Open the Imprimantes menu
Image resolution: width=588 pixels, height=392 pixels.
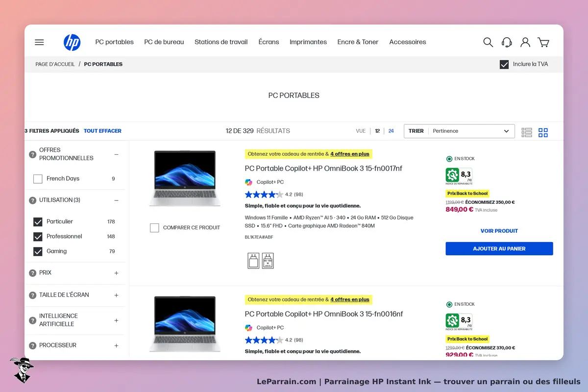point(308,42)
